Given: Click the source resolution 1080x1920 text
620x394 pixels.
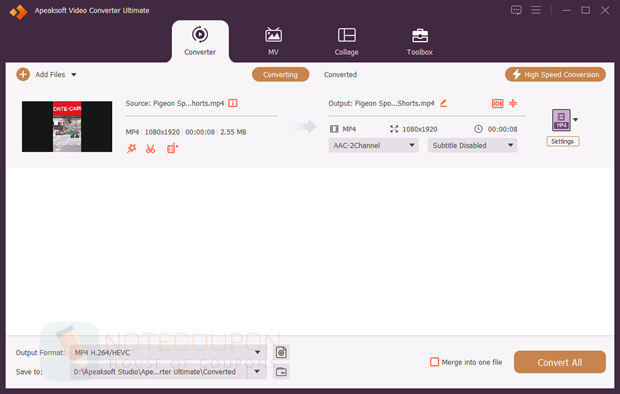Looking at the screenshot, I should click(x=162, y=132).
